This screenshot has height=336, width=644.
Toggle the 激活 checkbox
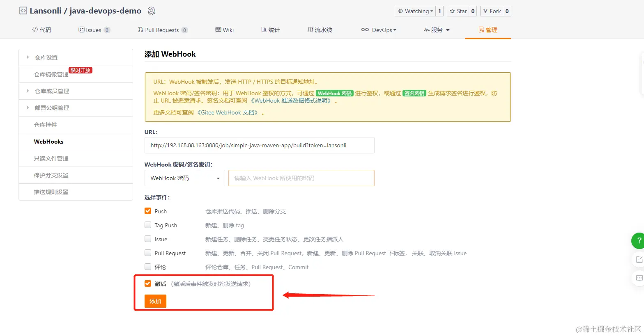(x=148, y=283)
